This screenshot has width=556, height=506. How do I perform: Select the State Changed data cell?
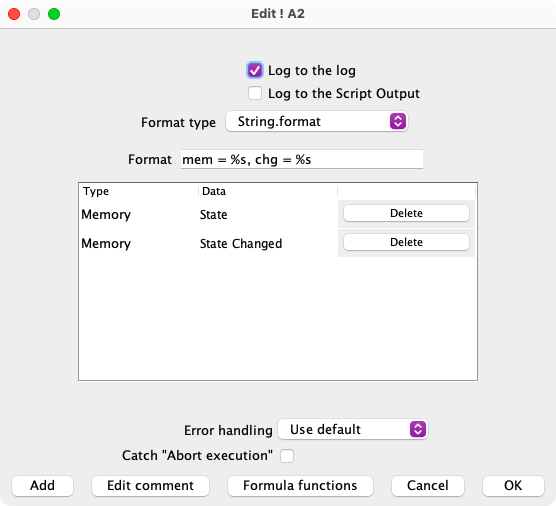(241, 244)
